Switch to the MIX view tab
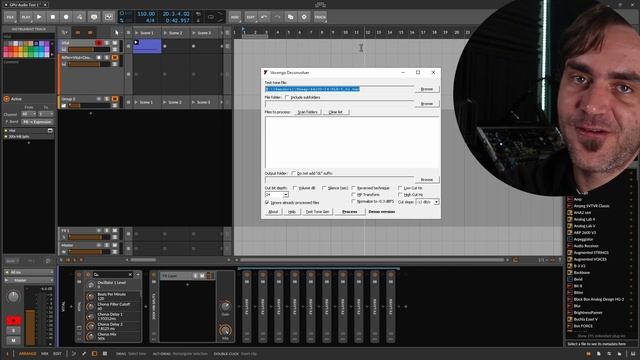This screenshot has height=360, width=640. point(44,354)
